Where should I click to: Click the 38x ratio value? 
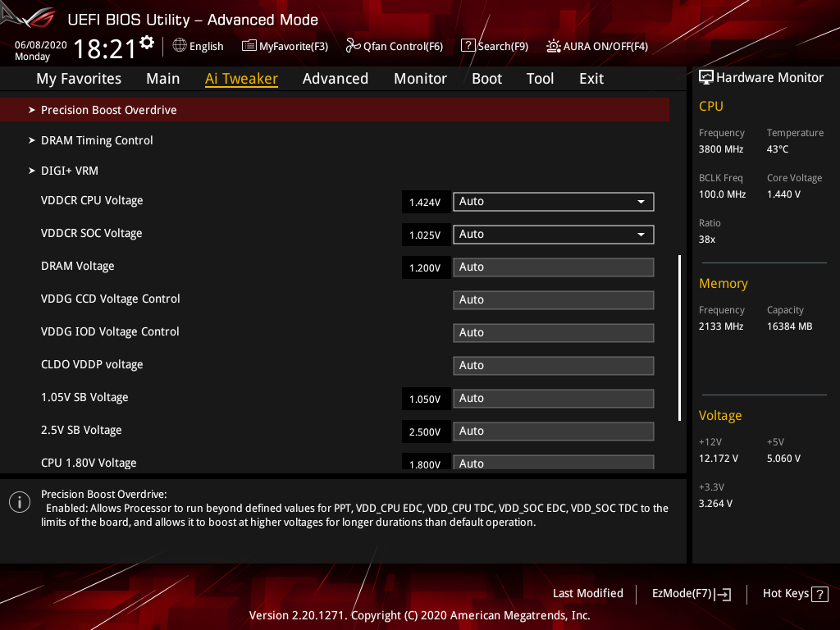707,240
